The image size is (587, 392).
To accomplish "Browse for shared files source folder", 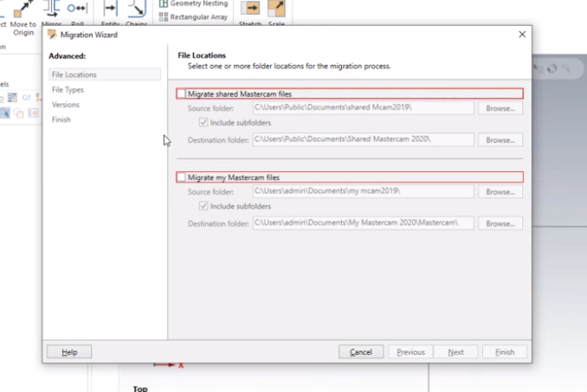I will click(500, 108).
